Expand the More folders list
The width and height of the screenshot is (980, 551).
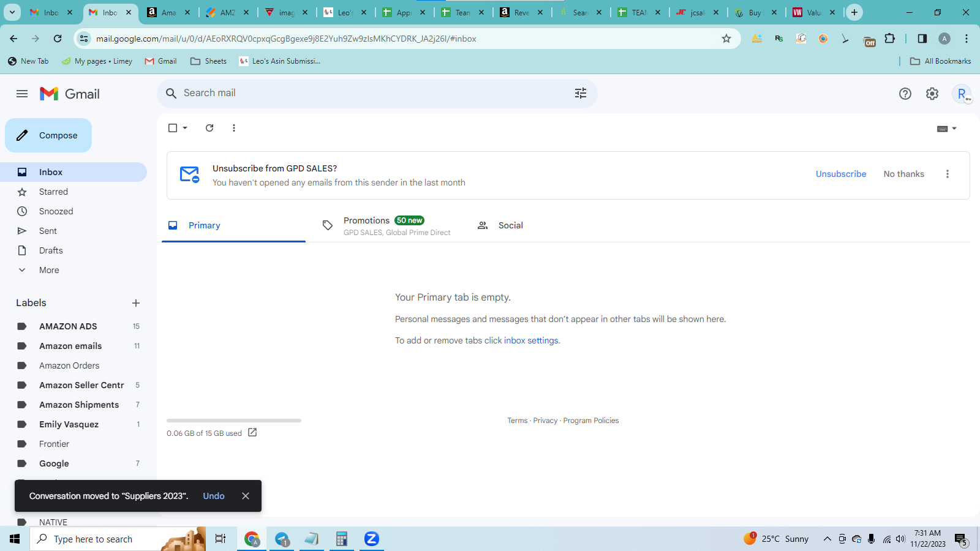point(73,270)
